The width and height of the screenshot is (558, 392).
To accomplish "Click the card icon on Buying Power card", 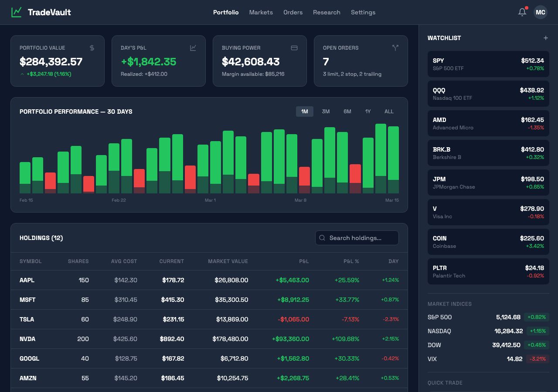I will pyautogui.click(x=294, y=48).
